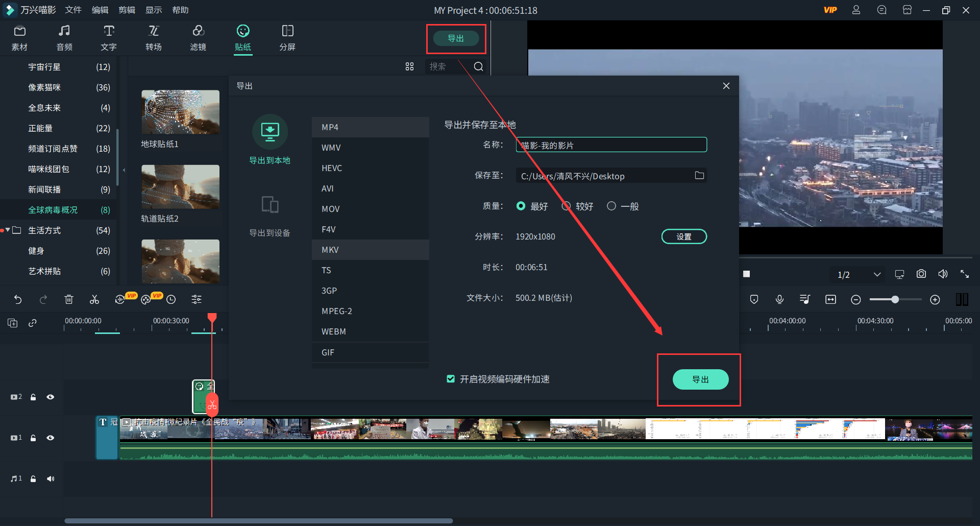Screen dimensions: 980x526
Task: Adjust the timeline zoom slider handle
Action: [895, 300]
